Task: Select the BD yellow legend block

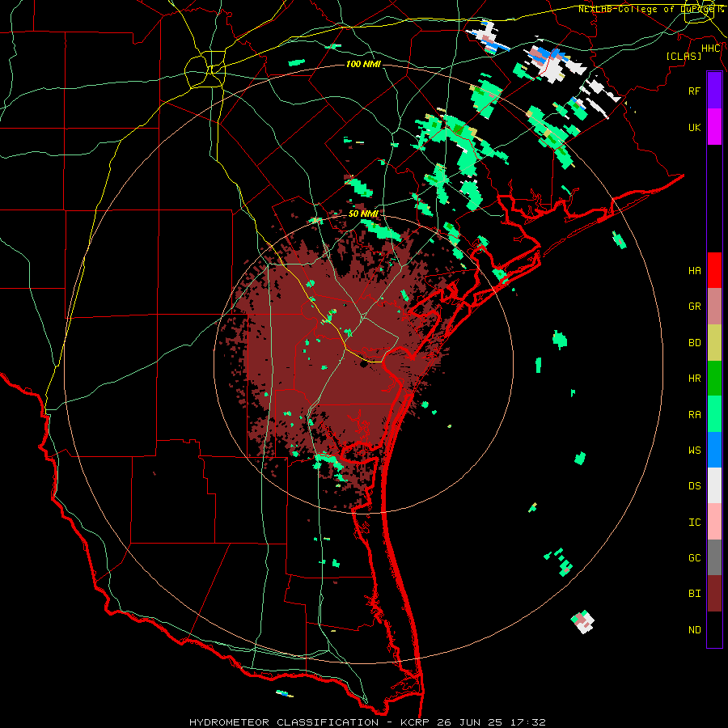Action: (x=714, y=343)
